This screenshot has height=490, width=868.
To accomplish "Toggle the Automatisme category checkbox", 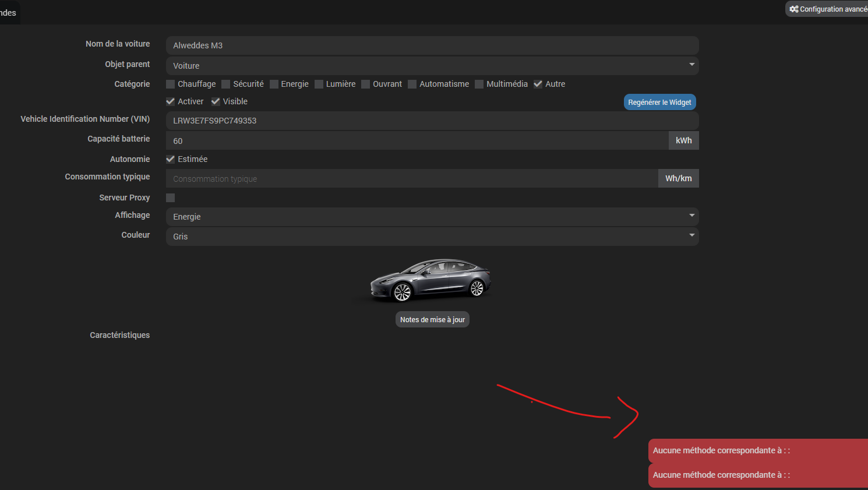I will click(x=412, y=84).
